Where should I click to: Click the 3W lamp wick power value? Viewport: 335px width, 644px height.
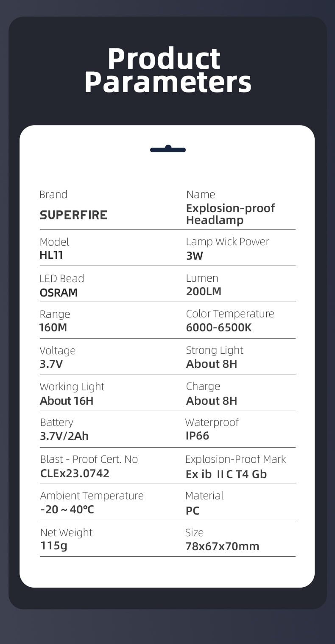[x=195, y=255]
